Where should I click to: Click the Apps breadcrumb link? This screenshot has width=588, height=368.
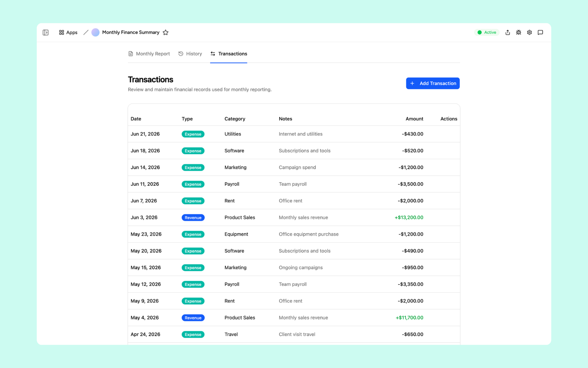[x=72, y=32]
